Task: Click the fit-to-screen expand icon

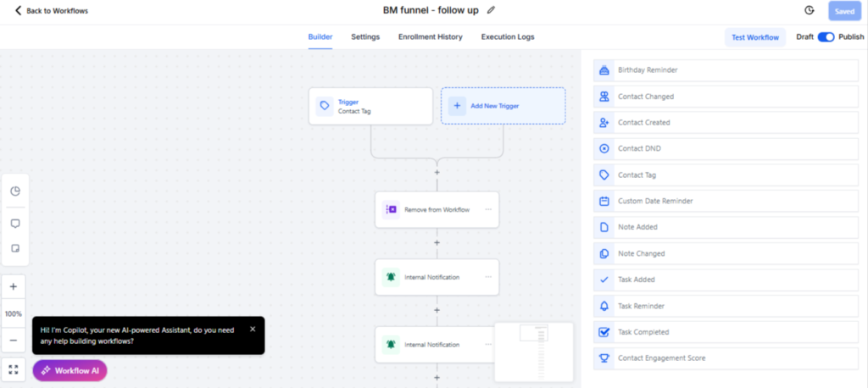Action: click(14, 369)
